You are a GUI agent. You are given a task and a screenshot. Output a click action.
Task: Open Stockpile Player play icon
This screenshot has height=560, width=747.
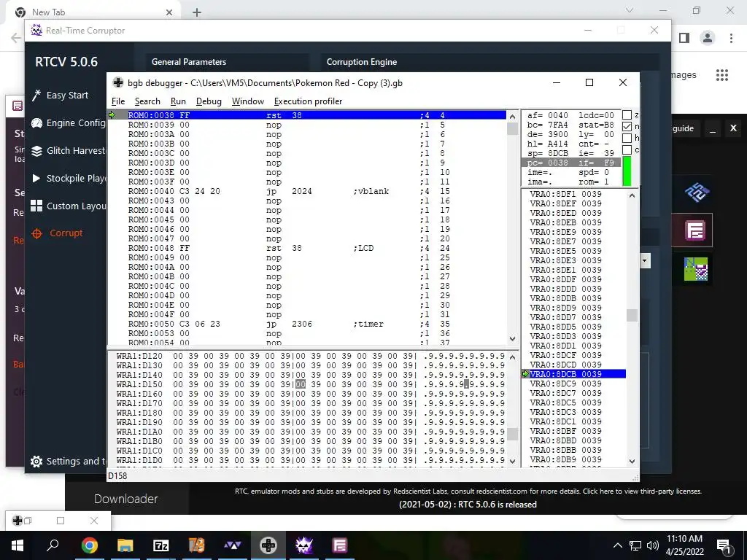(36, 178)
